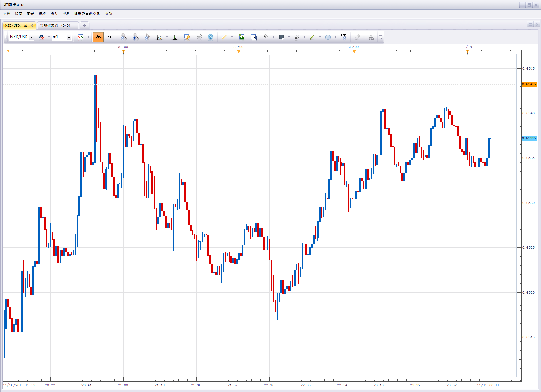The image size is (541, 392).
Task: Close the inner chart panel
Action: pos(537,25)
